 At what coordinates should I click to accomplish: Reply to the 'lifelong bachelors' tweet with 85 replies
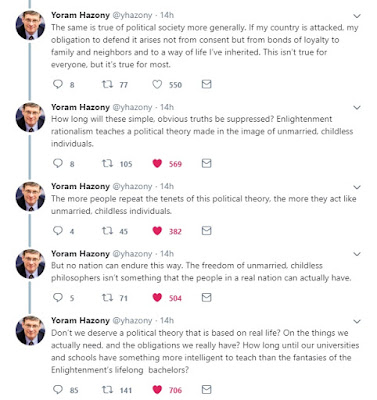point(58,389)
